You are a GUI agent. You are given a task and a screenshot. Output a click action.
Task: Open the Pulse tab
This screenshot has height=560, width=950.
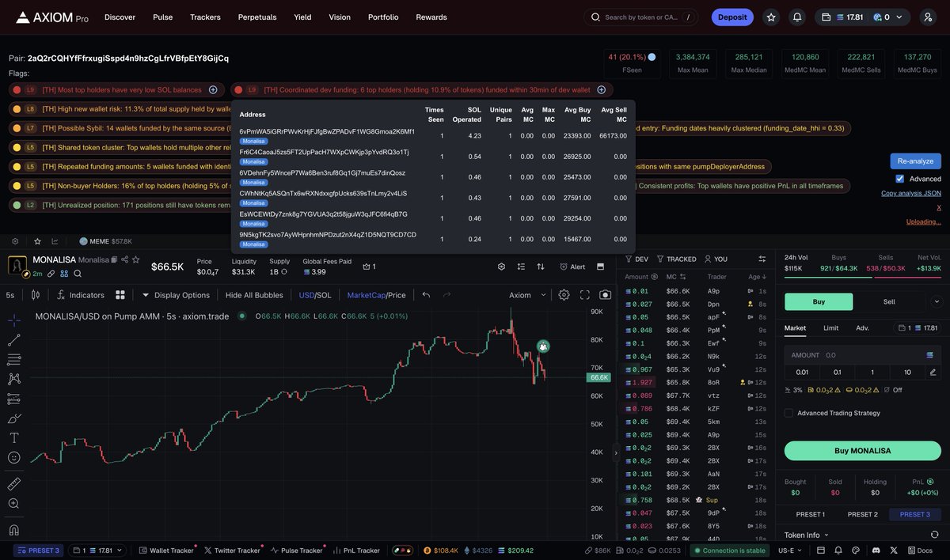(x=163, y=17)
